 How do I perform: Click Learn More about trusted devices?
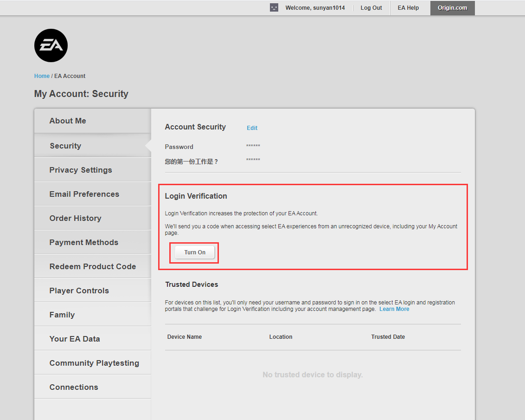click(394, 309)
